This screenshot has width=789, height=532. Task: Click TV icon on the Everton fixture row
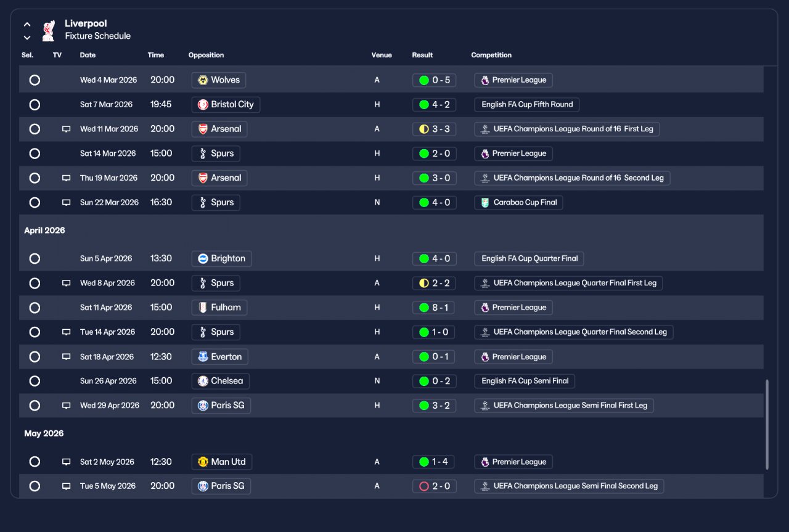pos(66,357)
